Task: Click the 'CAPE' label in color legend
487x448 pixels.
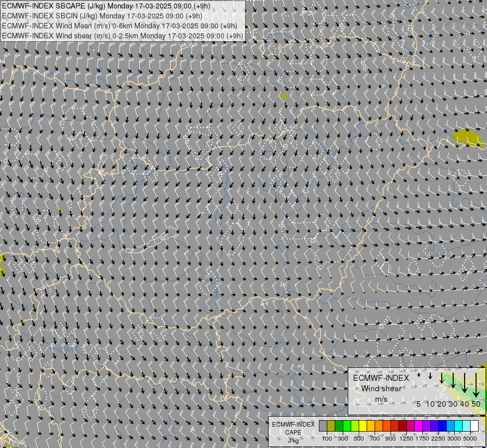Action: tap(293, 433)
